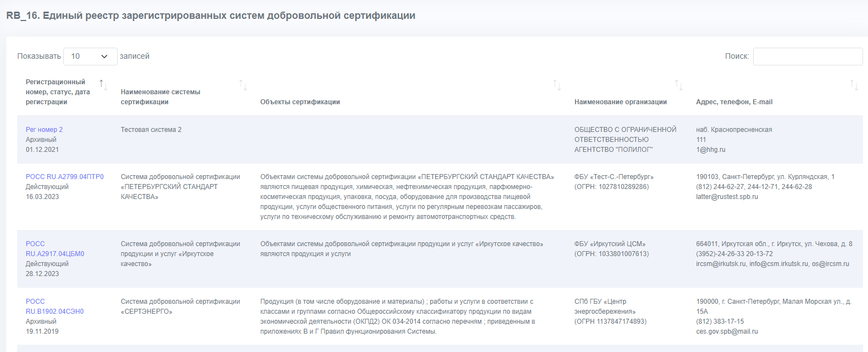This screenshot has width=868, height=352.
Task: Sort by address, phone, E-mail arrows
Action: point(854,85)
